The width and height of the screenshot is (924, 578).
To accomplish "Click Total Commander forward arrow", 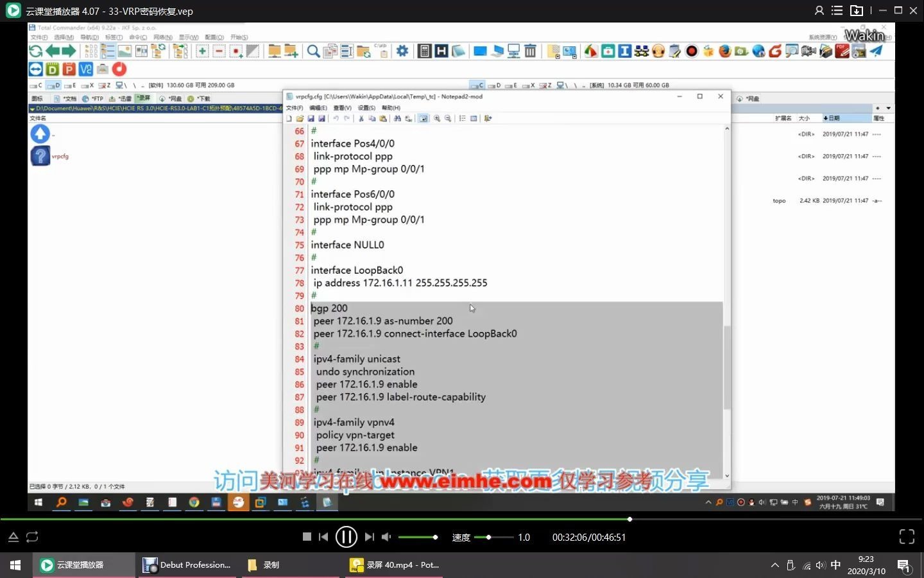I will pyautogui.click(x=69, y=51).
